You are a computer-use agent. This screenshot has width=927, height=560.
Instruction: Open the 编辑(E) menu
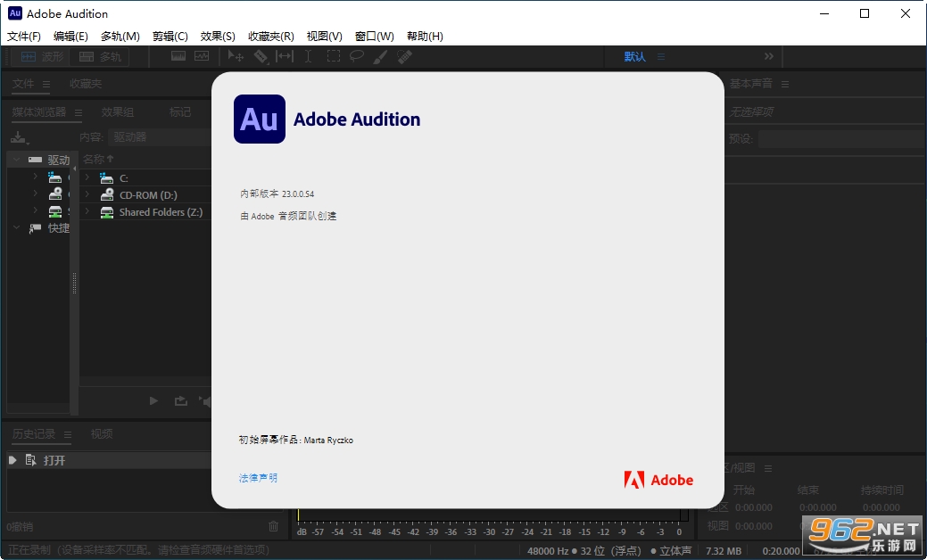[x=70, y=37]
